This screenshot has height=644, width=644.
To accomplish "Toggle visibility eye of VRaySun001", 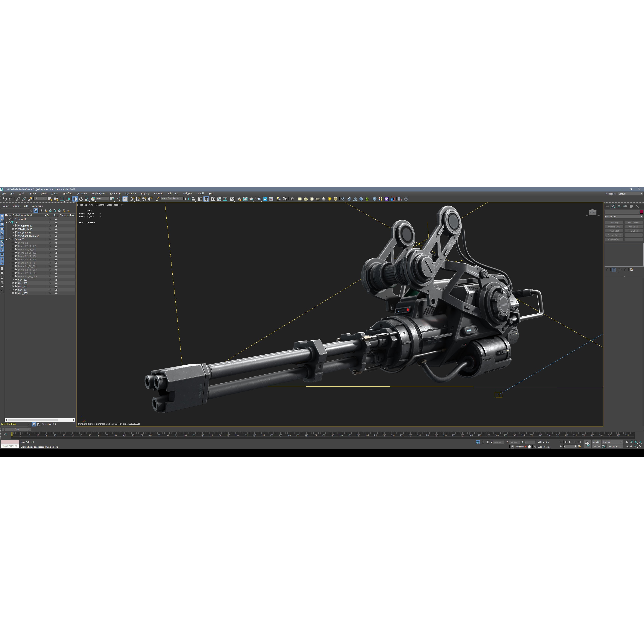I will pos(13,232).
